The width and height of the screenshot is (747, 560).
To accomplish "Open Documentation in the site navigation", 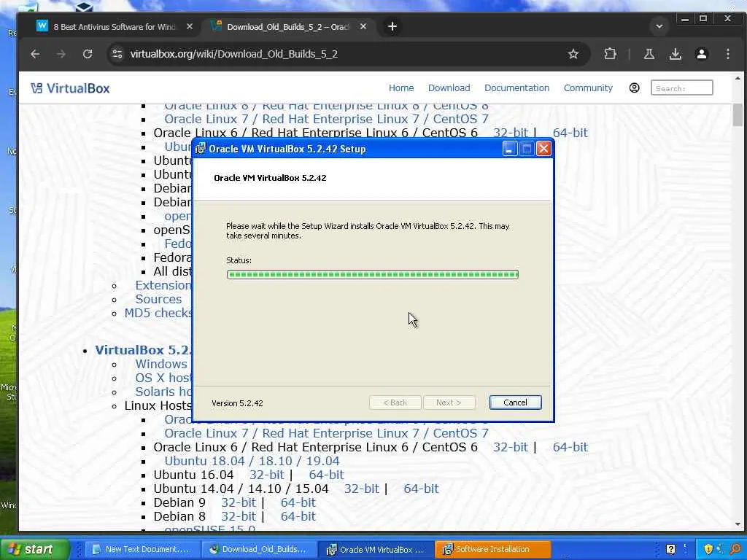I will click(x=516, y=88).
